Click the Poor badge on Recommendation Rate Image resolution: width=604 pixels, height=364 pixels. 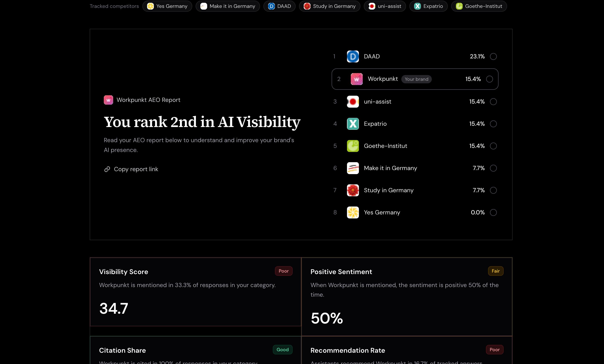(495, 350)
